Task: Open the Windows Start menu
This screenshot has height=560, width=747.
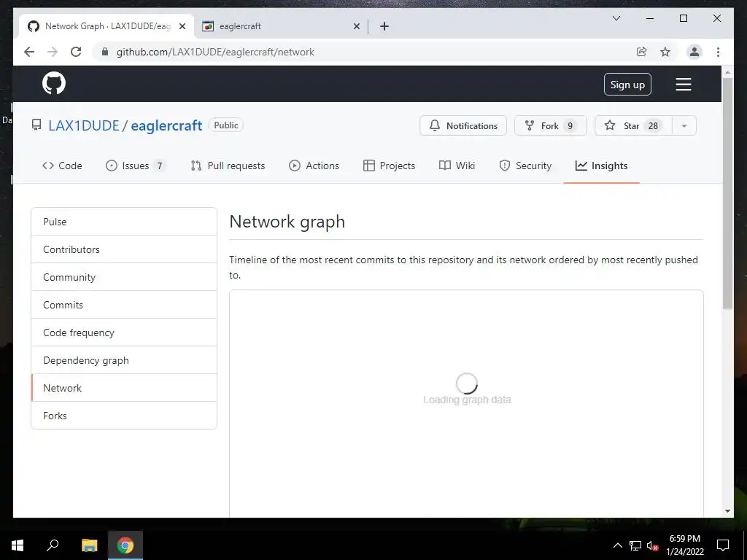Action: (18, 545)
